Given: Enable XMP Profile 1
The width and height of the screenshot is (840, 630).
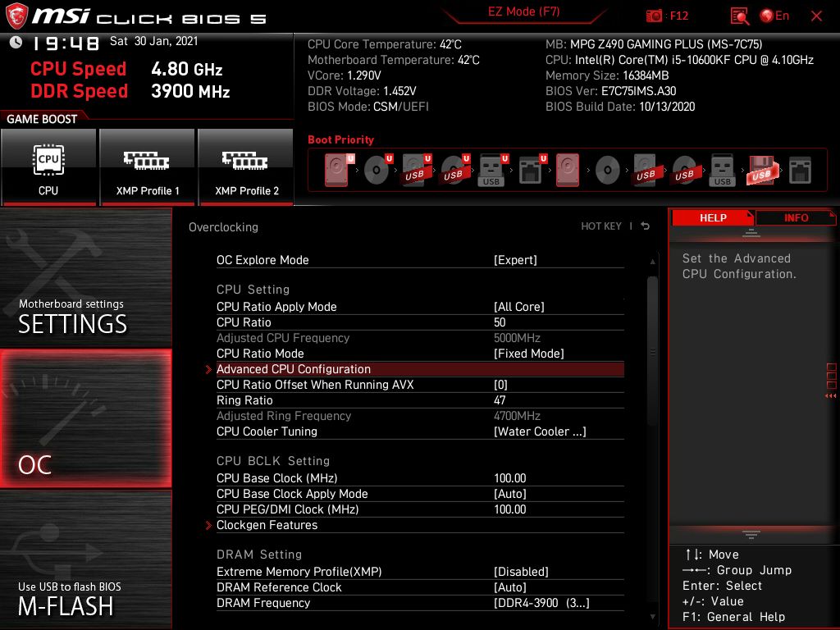Looking at the screenshot, I should (x=147, y=167).
